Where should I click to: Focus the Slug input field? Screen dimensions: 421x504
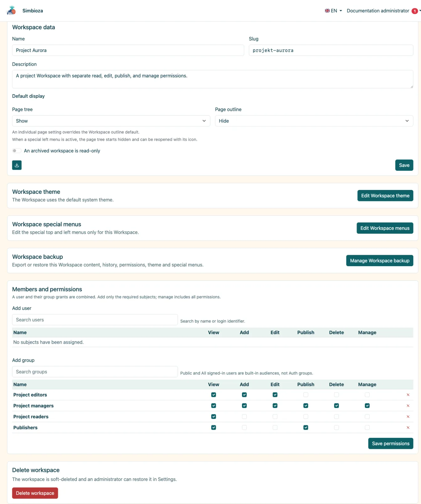[x=331, y=50]
